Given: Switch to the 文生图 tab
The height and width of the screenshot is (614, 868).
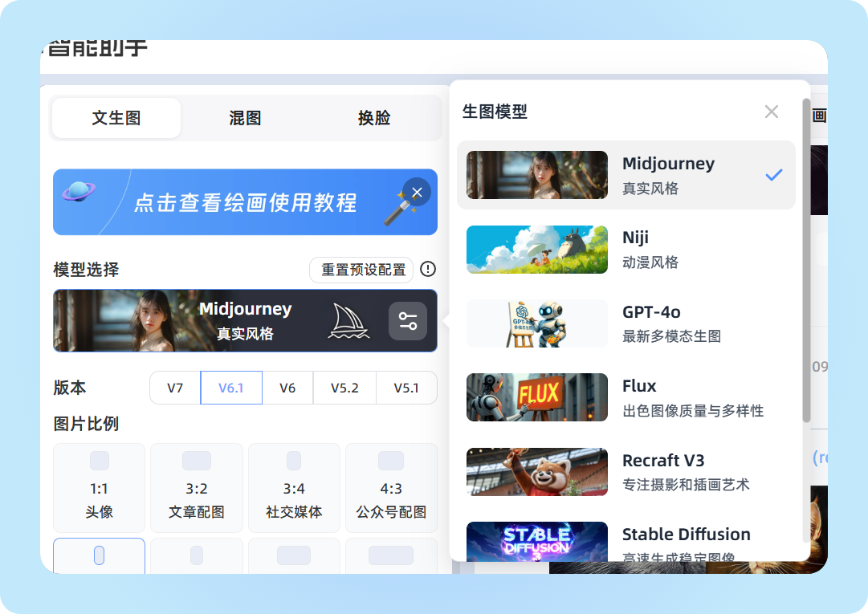Looking at the screenshot, I should pyautogui.click(x=116, y=118).
